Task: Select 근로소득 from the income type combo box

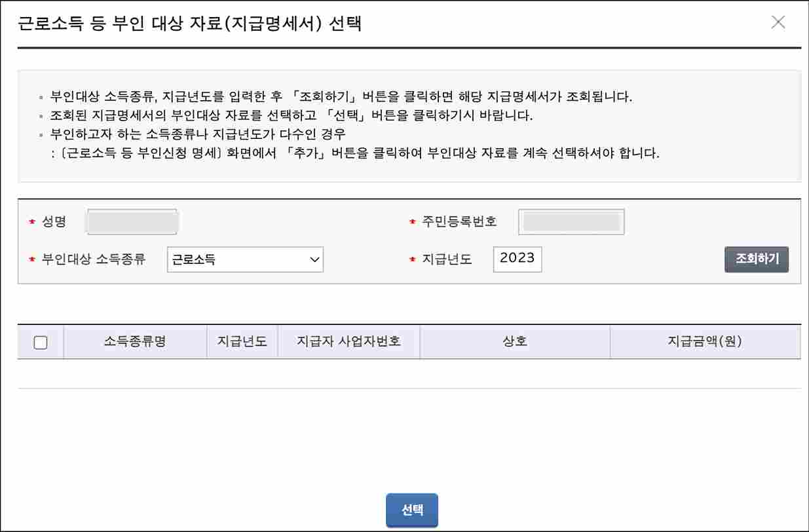Action: (x=245, y=259)
